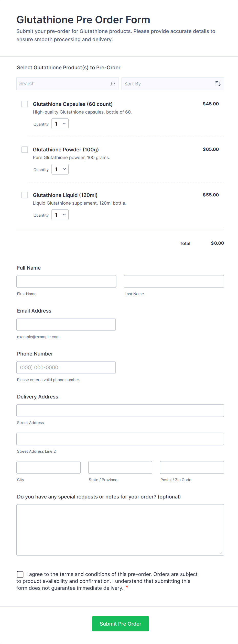Click the First Name input box
Image resolution: width=238 pixels, height=644 pixels.
pyautogui.click(x=66, y=281)
